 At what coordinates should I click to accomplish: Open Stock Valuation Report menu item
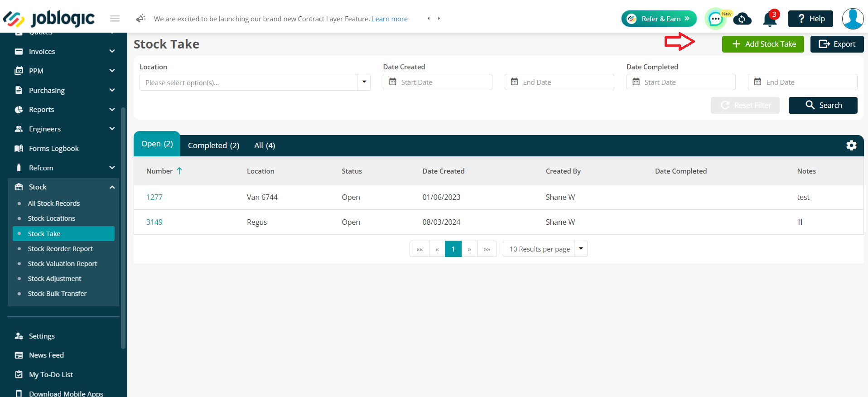pyautogui.click(x=63, y=264)
